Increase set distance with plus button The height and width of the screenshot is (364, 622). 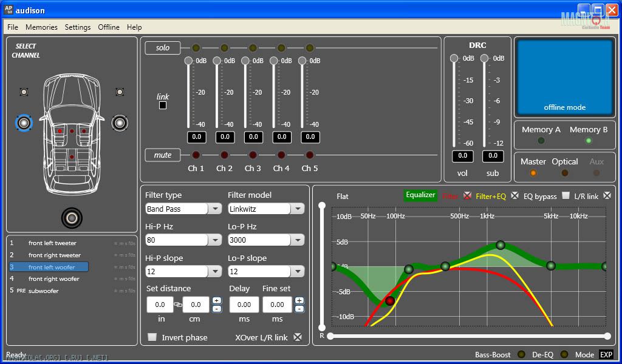tap(217, 300)
